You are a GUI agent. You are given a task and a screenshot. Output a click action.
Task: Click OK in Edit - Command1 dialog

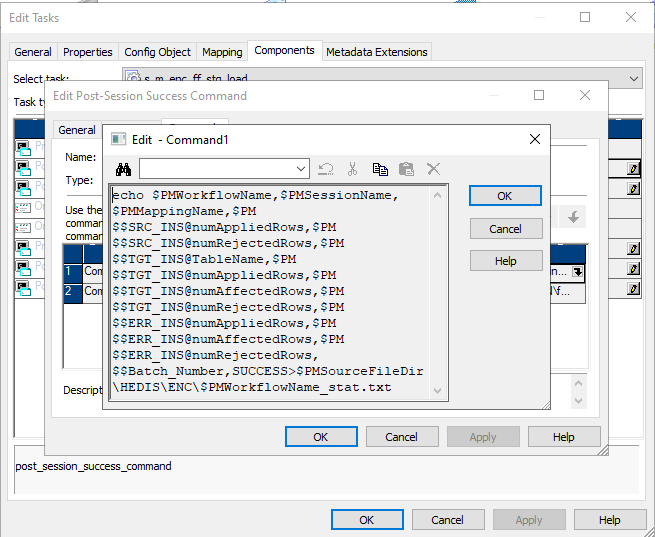point(505,196)
